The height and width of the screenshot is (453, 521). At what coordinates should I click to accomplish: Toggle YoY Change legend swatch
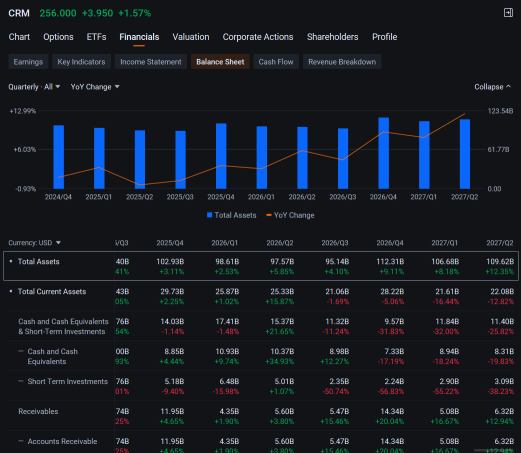click(x=269, y=215)
